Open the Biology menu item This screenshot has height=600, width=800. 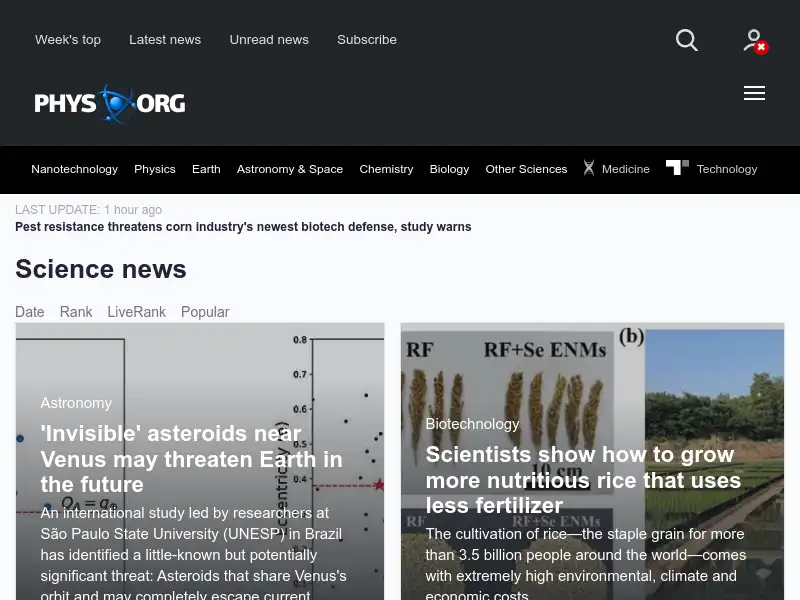(449, 169)
